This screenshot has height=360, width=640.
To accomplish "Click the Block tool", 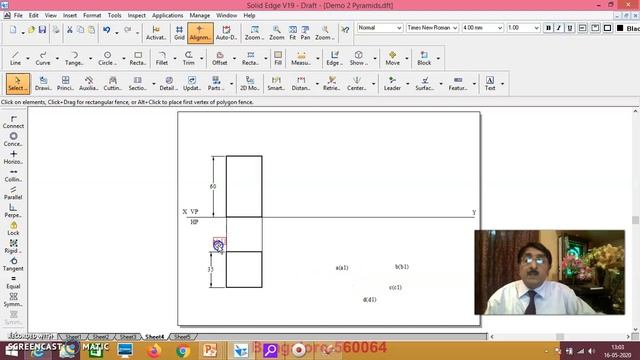I will [424, 58].
